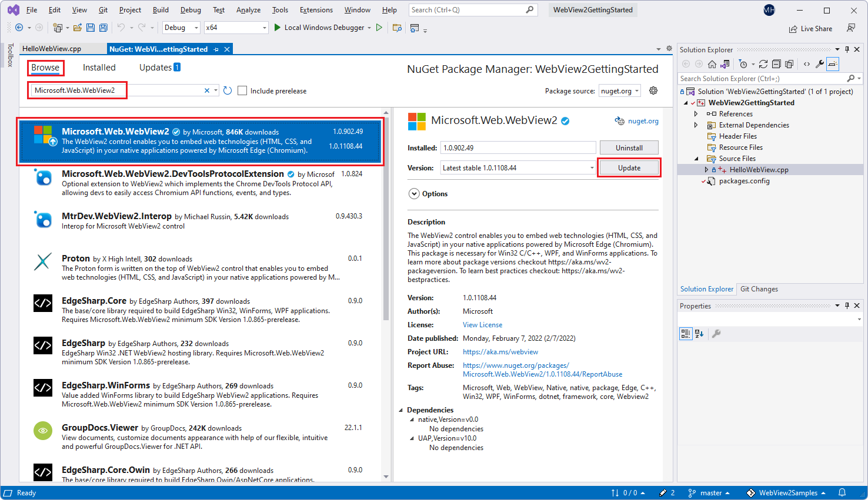This screenshot has height=500, width=868.
Task: Expand the References node
Action: [x=696, y=113]
